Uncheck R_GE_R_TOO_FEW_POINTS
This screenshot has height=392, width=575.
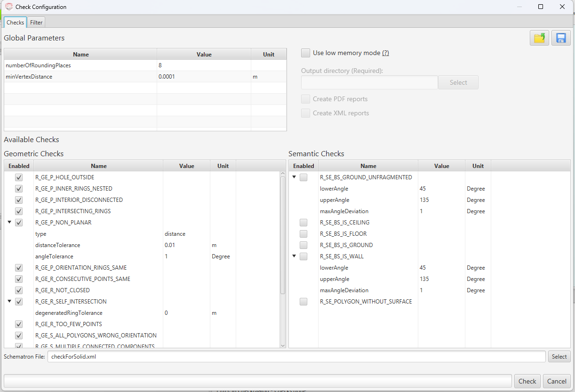[19, 324]
